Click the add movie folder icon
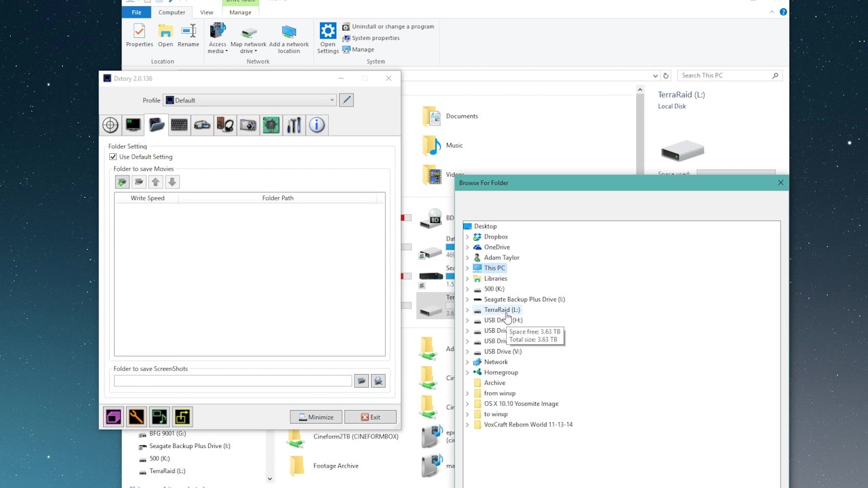 pyautogui.click(x=122, y=182)
